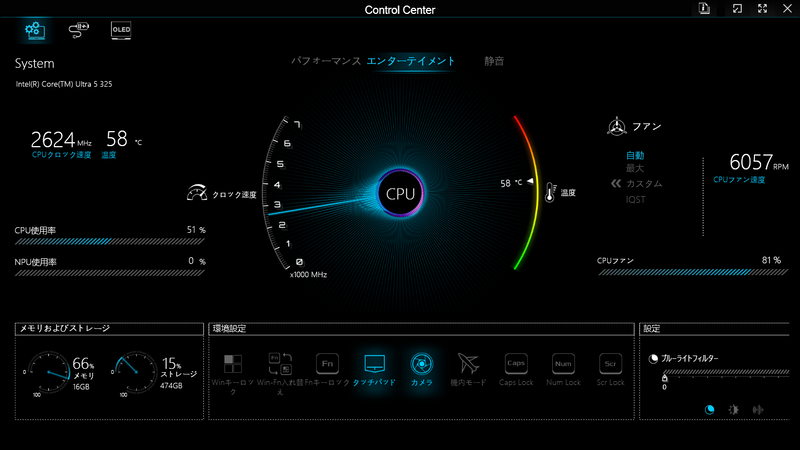Click the CPUクロック速度 label
The image size is (800, 450).
61,155
